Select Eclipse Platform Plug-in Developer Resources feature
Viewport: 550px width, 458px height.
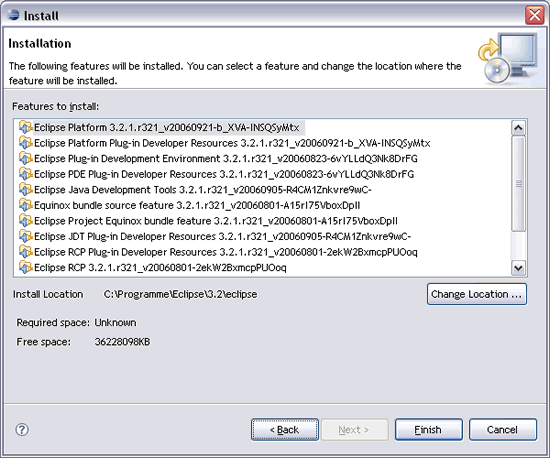pyautogui.click(x=232, y=143)
